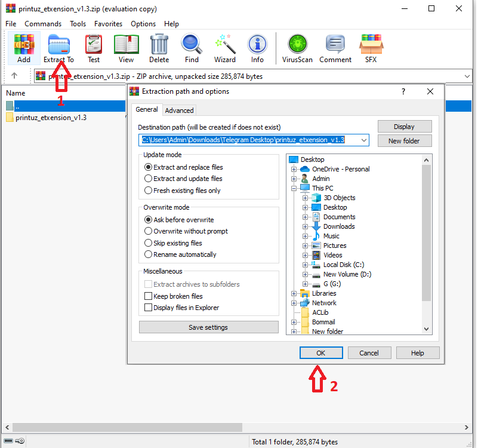Image resolution: width=478 pixels, height=448 pixels.
Task: Cancel the extraction dialog
Action: (x=369, y=353)
